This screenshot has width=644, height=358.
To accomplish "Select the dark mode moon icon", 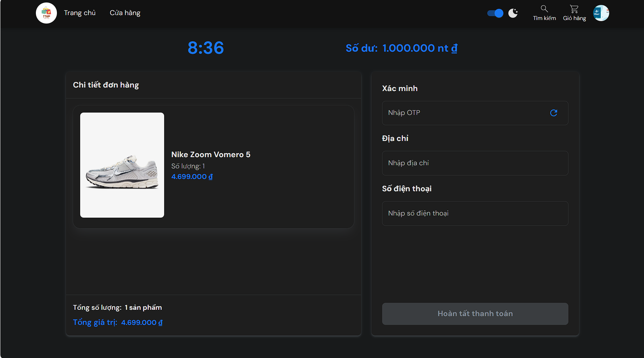I will [513, 13].
